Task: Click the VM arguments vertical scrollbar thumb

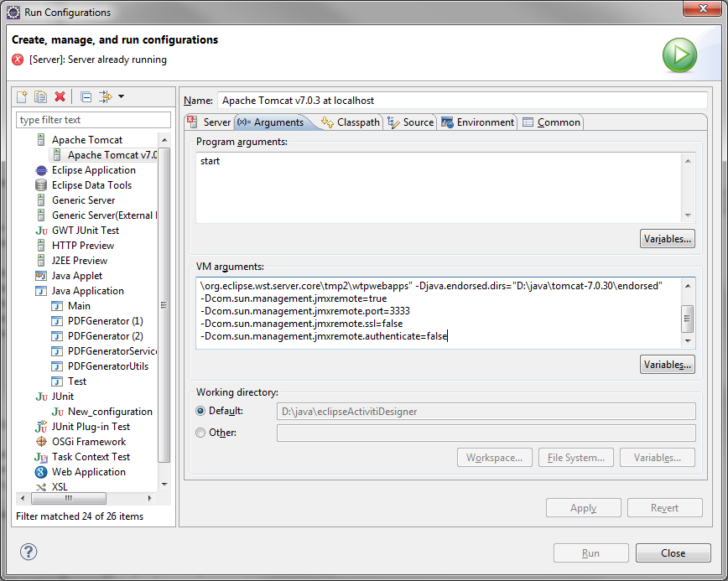Action: (688, 319)
